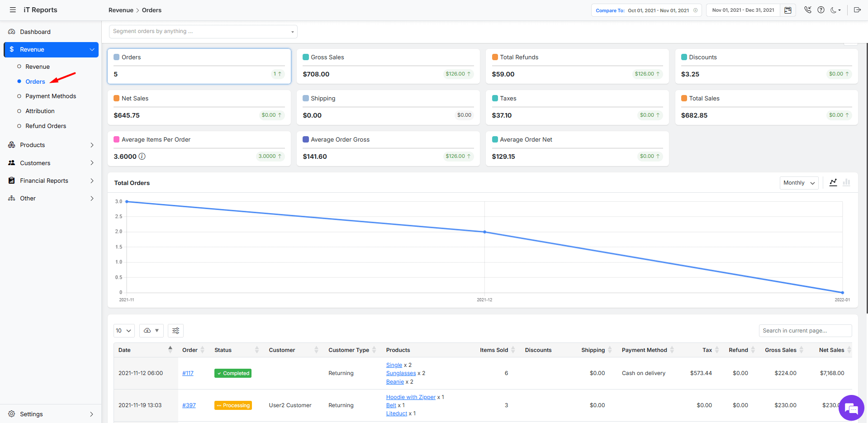Open the hamburger menu next to iT Reports
Image resolution: width=868 pixels, height=423 pixels.
tap(13, 10)
